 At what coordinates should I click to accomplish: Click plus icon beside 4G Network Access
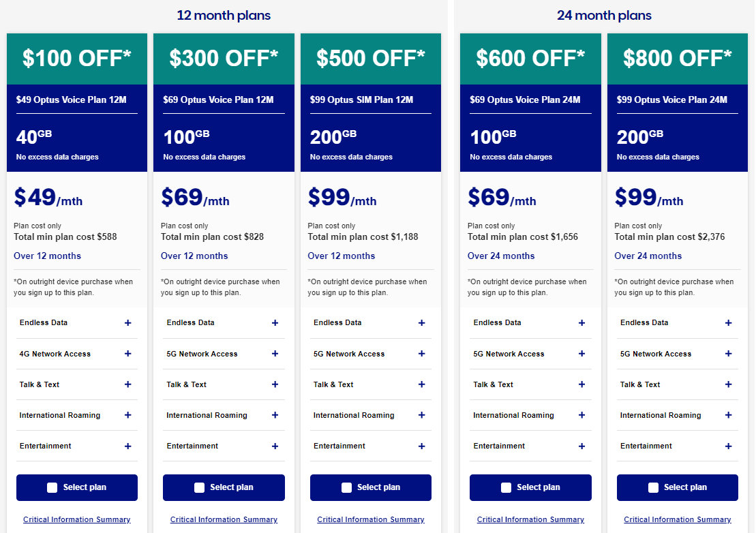click(x=127, y=354)
